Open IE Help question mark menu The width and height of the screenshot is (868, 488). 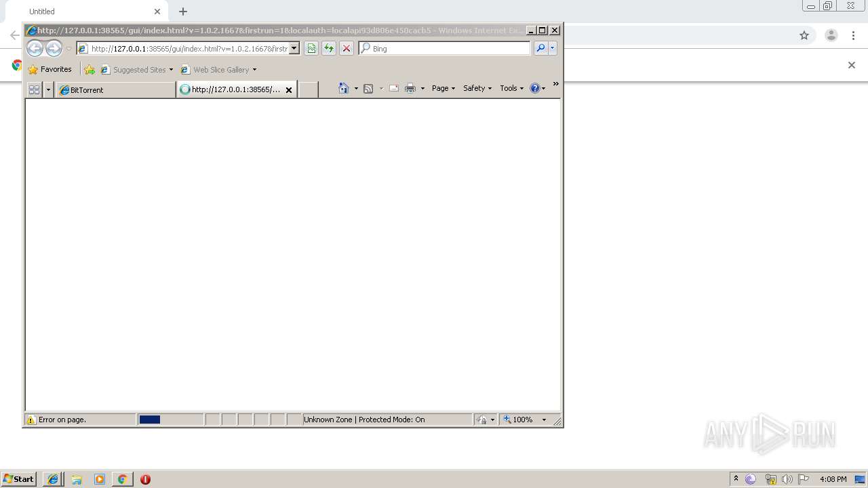[x=538, y=88]
